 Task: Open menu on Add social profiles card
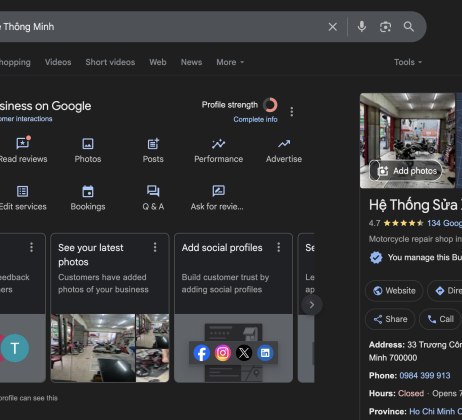click(279, 247)
